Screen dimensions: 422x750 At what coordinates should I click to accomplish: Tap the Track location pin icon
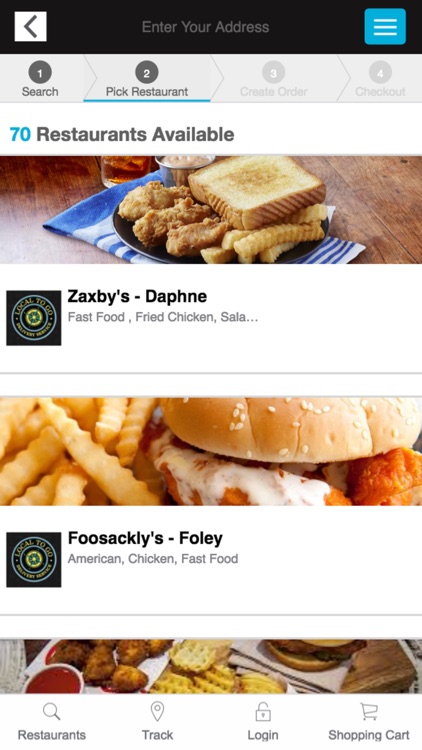tap(157, 712)
